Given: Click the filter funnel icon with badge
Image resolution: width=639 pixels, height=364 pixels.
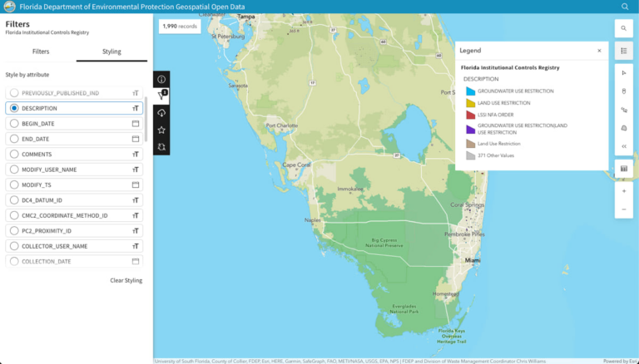Looking at the screenshot, I should click(161, 96).
